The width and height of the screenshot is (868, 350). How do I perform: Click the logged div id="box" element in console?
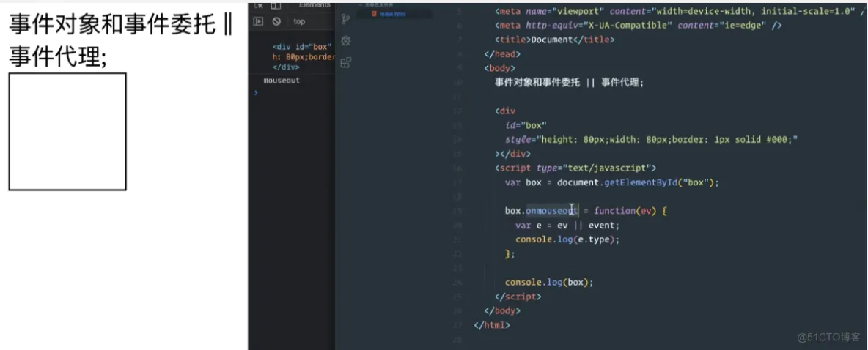304,57
